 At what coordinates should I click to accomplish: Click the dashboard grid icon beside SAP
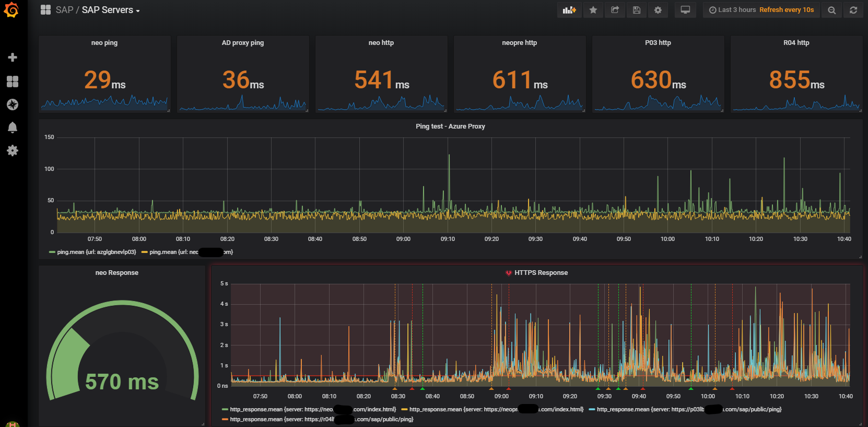click(45, 10)
